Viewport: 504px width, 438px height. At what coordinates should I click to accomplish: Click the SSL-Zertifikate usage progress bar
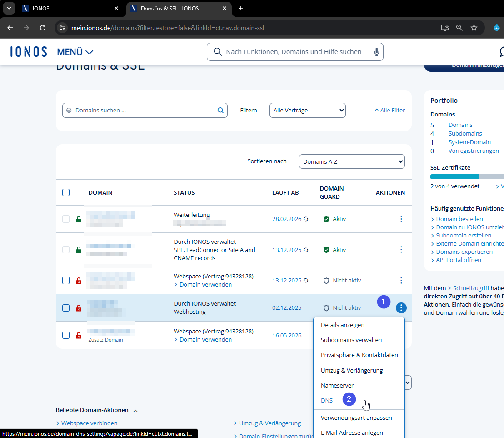467,176
